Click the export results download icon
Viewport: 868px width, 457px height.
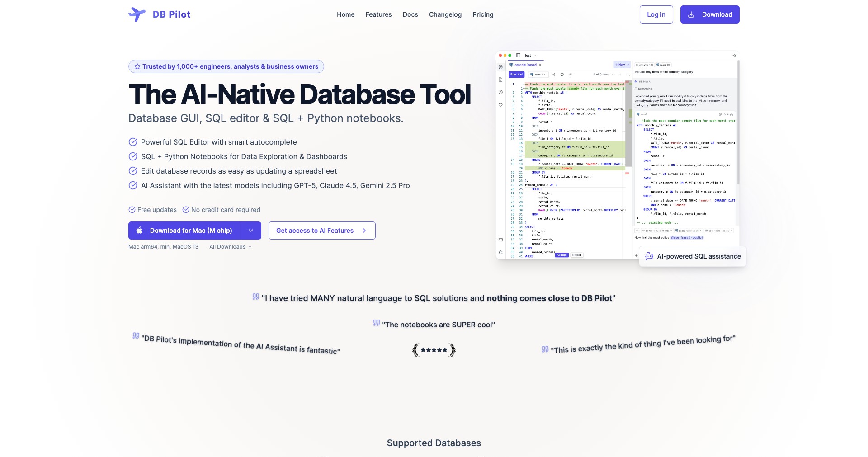[628, 75]
